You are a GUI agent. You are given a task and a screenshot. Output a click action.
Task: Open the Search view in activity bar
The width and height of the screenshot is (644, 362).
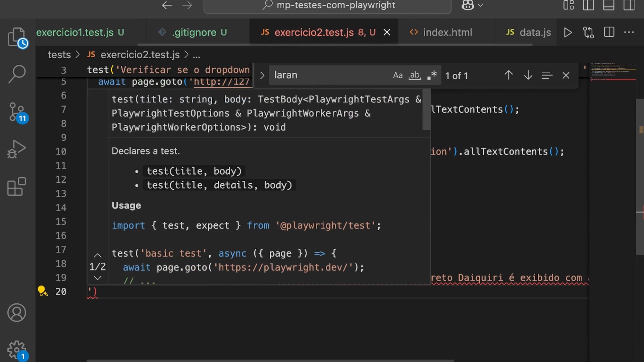pyautogui.click(x=16, y=74)
